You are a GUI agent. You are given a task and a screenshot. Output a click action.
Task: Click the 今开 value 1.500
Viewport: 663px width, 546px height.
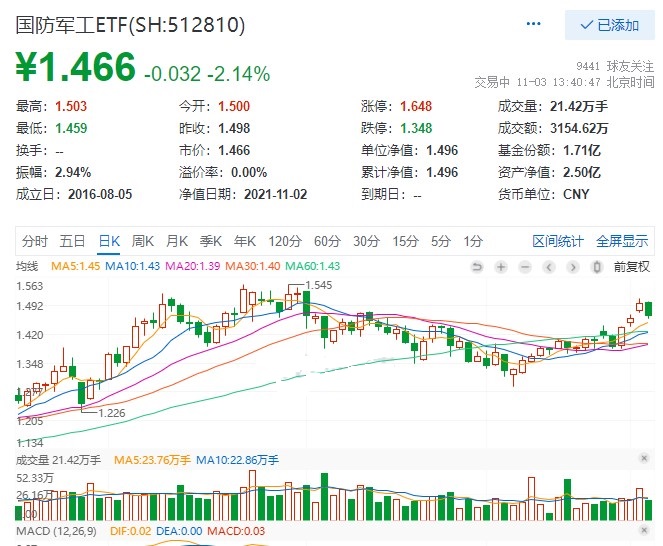(234, 106)
